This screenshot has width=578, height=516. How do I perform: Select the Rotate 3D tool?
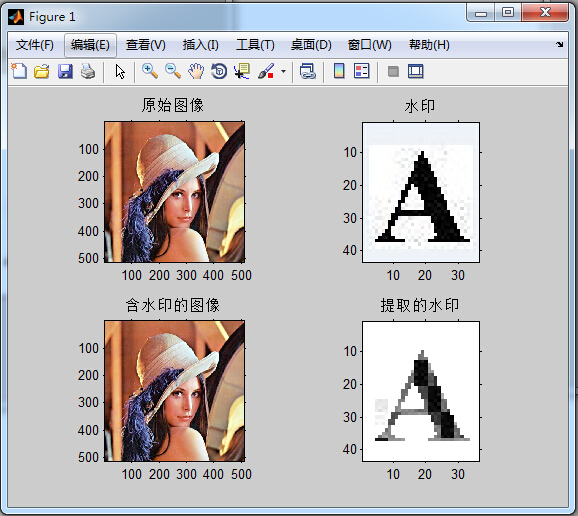219,71
